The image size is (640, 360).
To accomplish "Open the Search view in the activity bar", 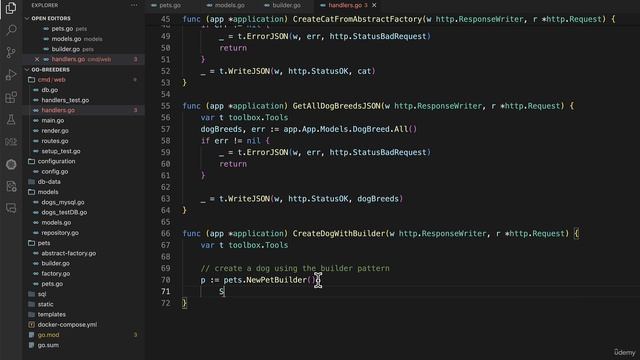I will (x=11, y=30).
